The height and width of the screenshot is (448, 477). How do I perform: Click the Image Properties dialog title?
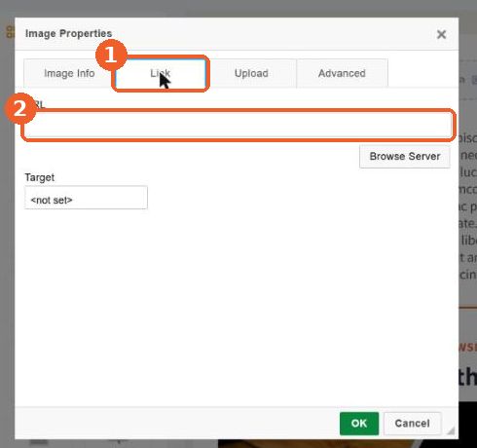click(68, 33)
